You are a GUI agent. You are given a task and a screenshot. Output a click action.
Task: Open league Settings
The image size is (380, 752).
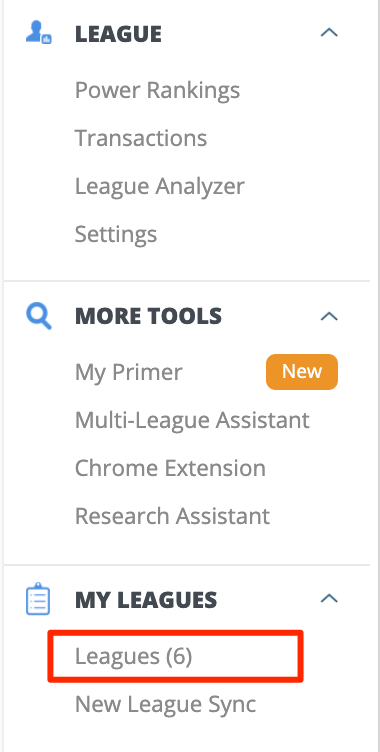tap(116, 235)
